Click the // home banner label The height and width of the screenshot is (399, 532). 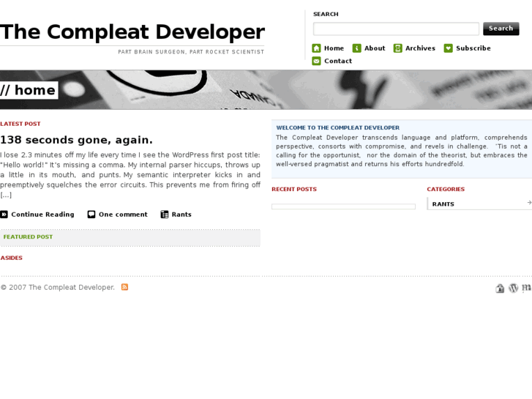[28, 90]
